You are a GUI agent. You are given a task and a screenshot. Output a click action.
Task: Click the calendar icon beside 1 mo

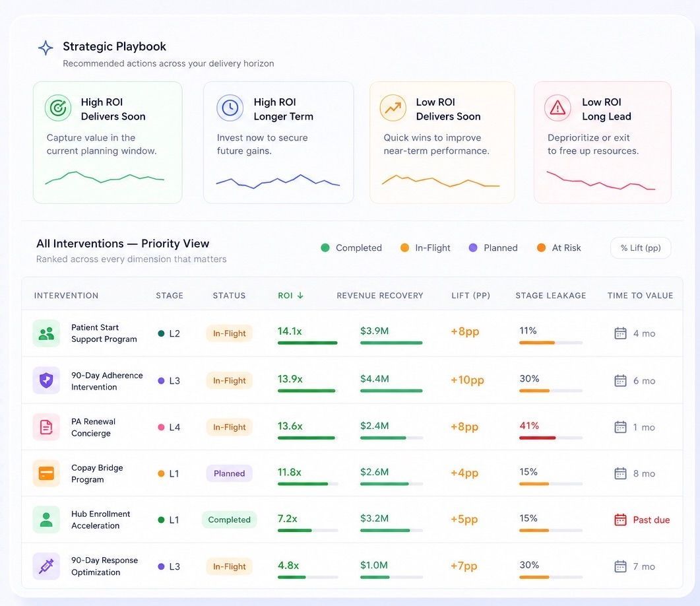pyautogui.click(x=620, y=427)
